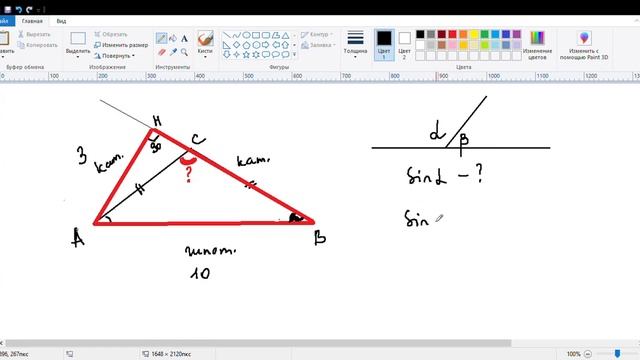
Task: Open the File (Файл) menu tab
Action: (6, 21)
